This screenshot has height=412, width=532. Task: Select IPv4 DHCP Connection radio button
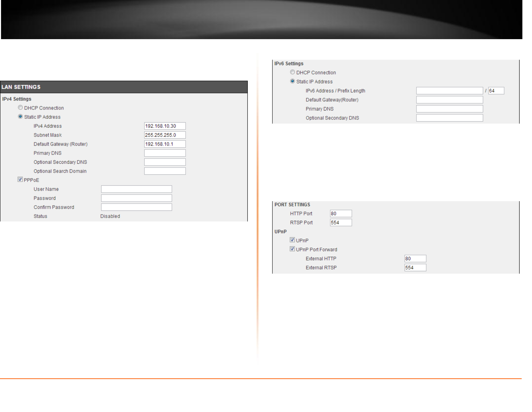point(20,108)
